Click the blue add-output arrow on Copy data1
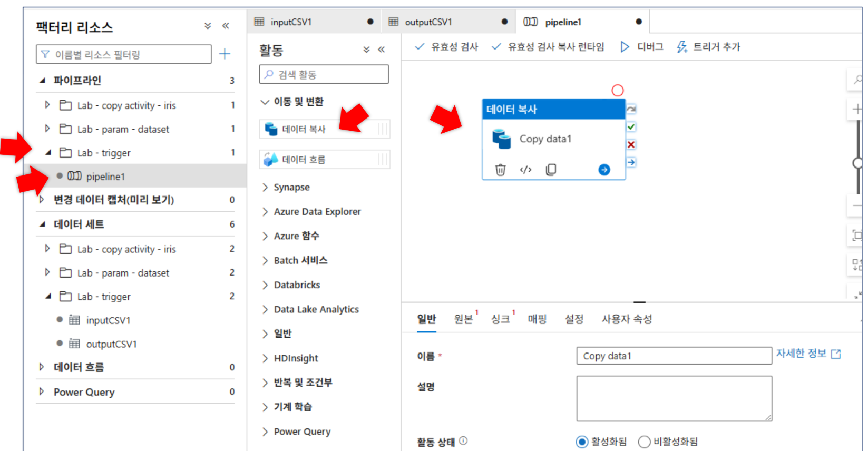 604,170
